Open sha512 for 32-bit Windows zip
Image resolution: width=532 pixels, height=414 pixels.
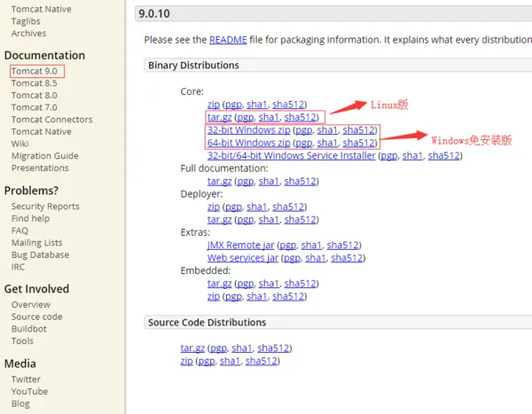point(358,130)
